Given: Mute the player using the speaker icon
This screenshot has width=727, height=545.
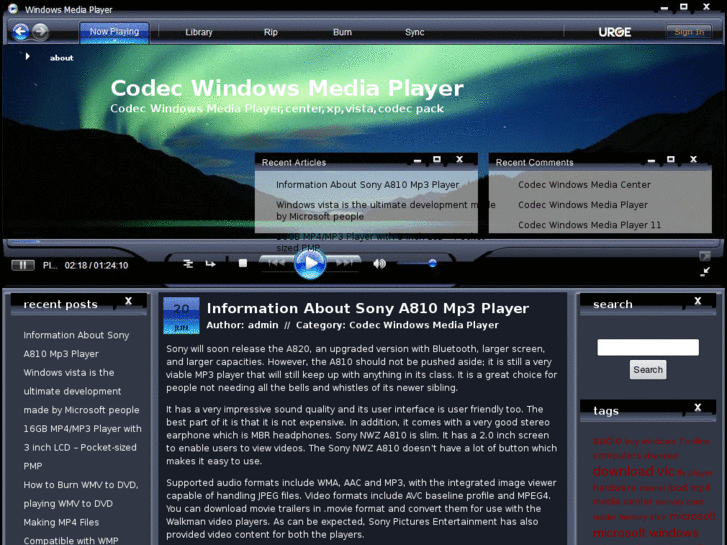Looking at the screenshot, I should 379,263.
